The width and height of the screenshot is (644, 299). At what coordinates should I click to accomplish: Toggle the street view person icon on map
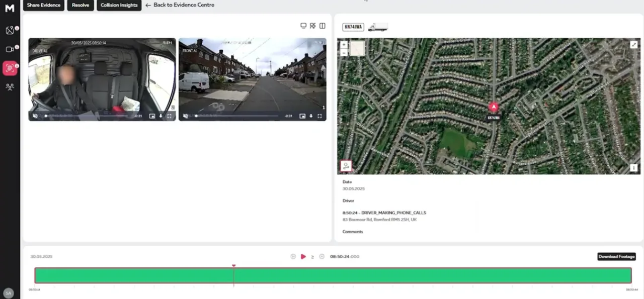click(346, 166)
